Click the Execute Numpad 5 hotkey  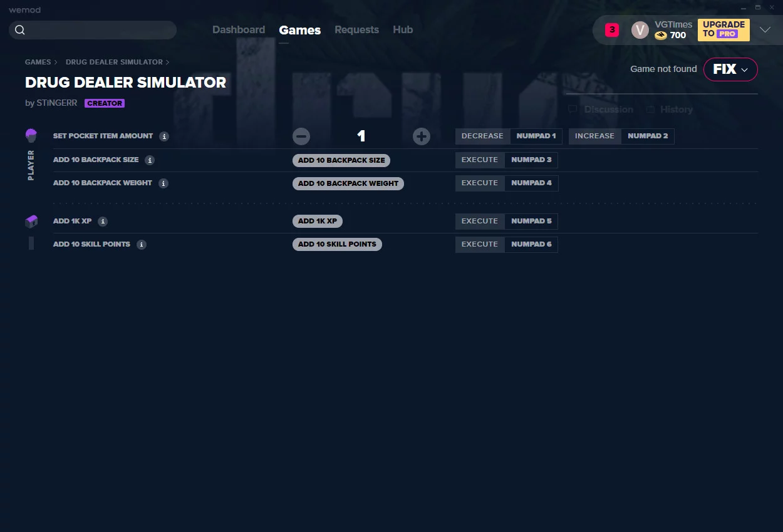(x=507, y=222)
